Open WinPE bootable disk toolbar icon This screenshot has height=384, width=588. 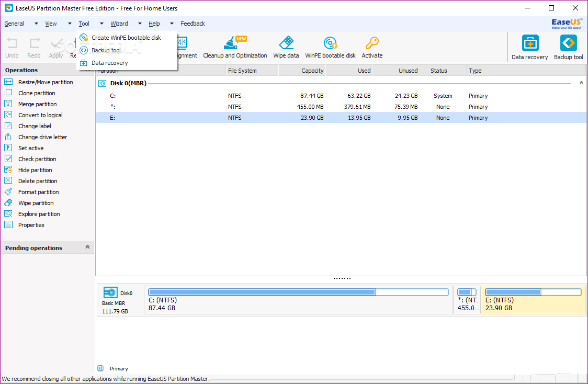pos(331,43)
